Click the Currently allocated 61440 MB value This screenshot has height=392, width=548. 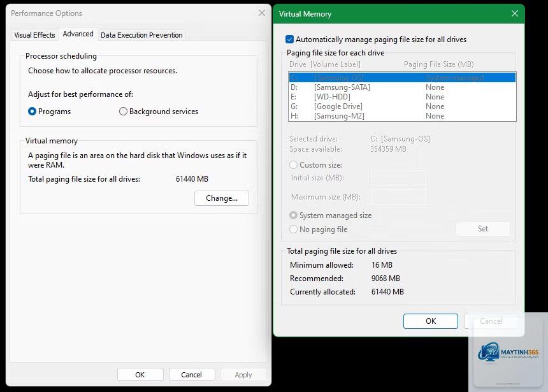[x=387, y=292]
